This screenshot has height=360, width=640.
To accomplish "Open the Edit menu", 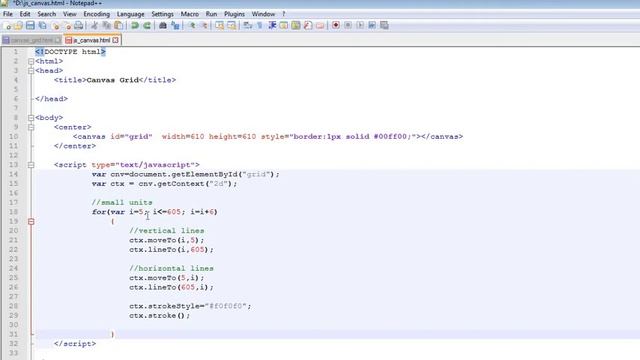I will (25, 14).
